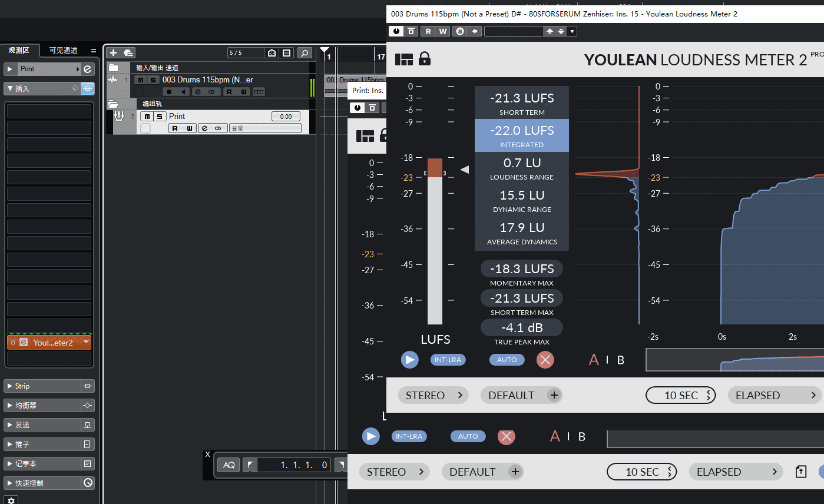Toggle plugin power button in front Youlean window
The height and width of the screenshot is (504, 824).
point(396,31)
